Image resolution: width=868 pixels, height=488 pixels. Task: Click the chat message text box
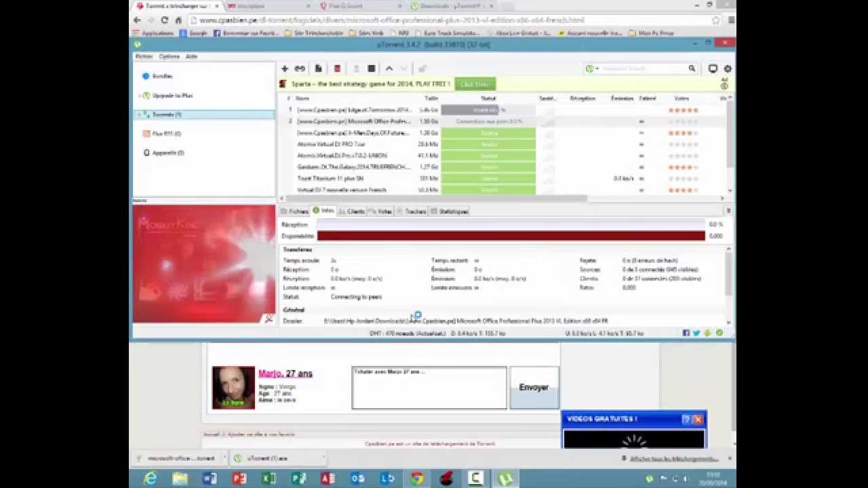point(429,388)
